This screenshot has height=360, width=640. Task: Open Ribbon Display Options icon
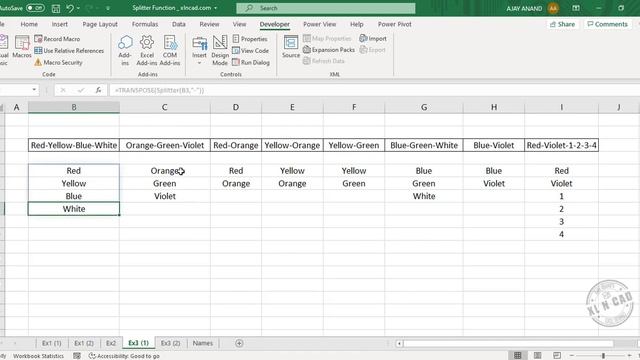(x=576, y=8)
